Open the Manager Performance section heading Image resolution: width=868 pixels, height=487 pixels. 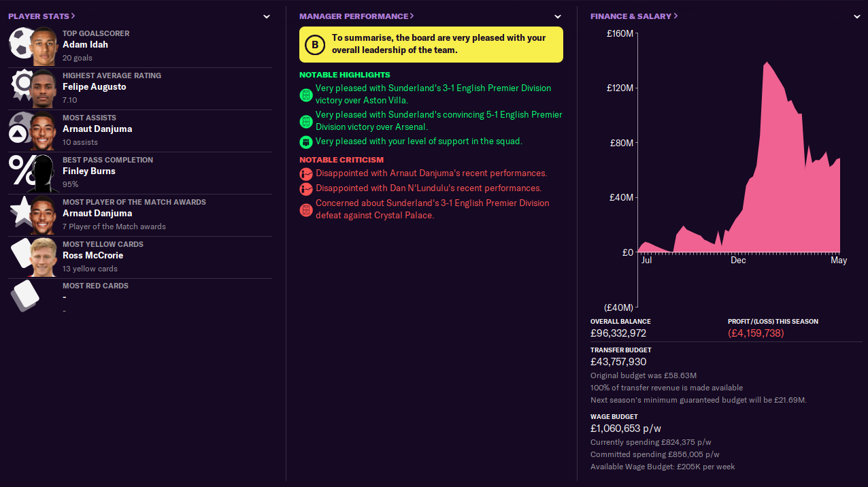356,16
